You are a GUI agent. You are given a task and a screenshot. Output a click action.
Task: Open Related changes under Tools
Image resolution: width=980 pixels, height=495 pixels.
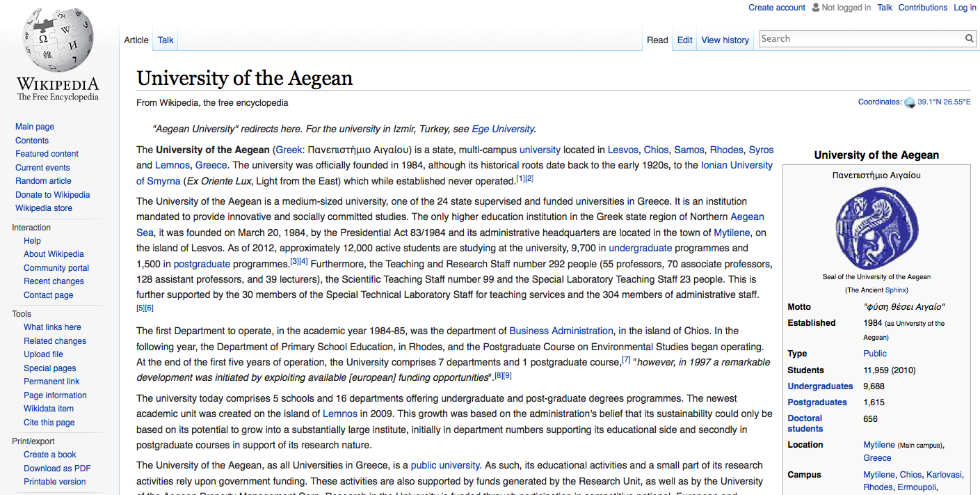pyautogui.click(x=55, y=341)
